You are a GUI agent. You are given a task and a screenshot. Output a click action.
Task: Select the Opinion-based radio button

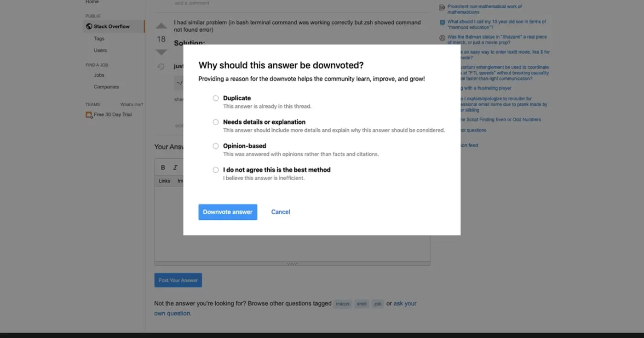coord(216,146)
